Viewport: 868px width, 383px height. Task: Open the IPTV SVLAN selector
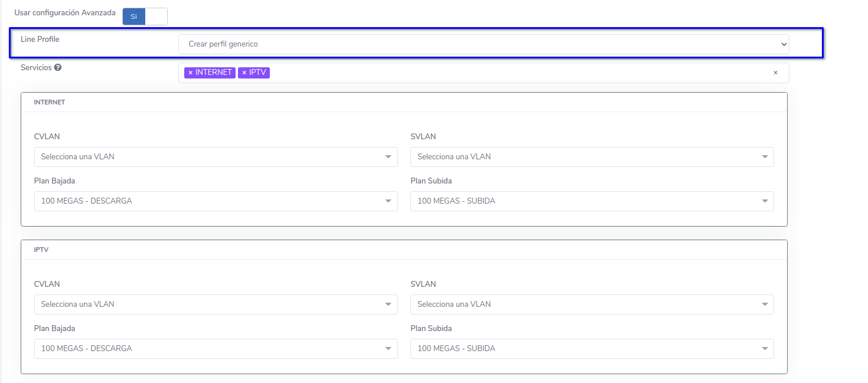[x=591, y=305]
